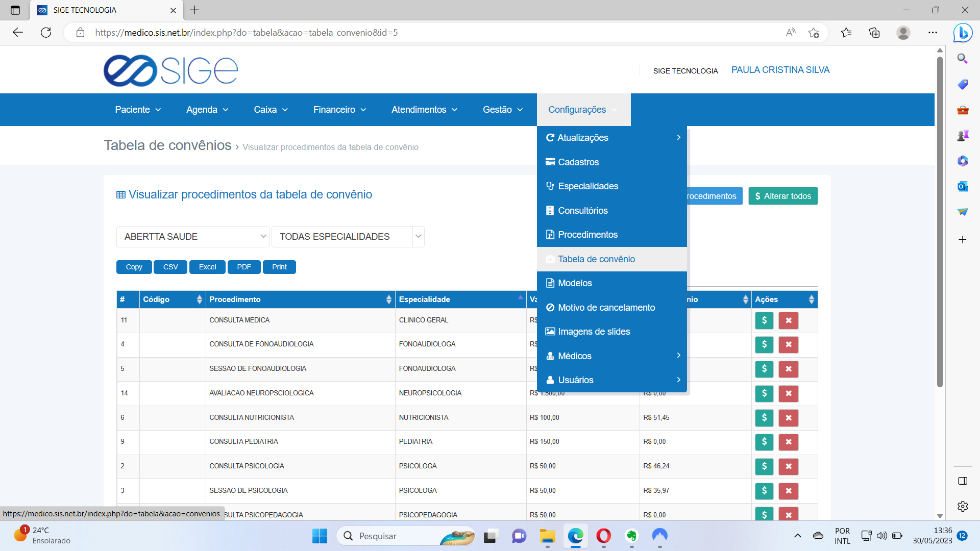The image size is (980, 551).
Task: Click red delete icon for CONSULTA NUTRICIONISTA row
Action: [x=788, y=418]
